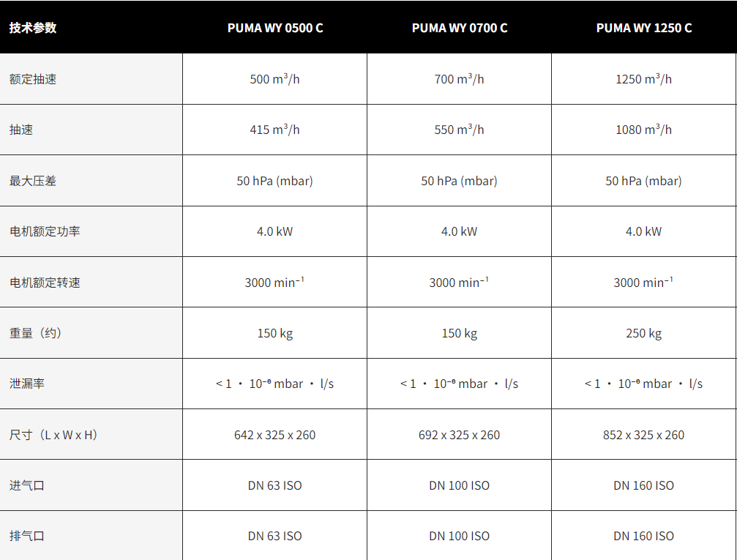Click the 1250 m³/h rated speed value
Viewport: 737px width, 560px height.
pyautogui.click(x=643, y=79)
